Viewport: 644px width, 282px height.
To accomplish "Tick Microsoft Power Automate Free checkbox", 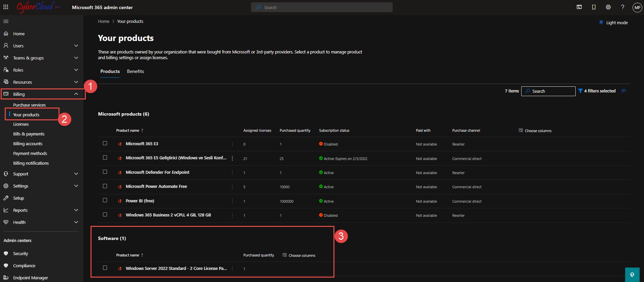I will click(x=105, y=186).
